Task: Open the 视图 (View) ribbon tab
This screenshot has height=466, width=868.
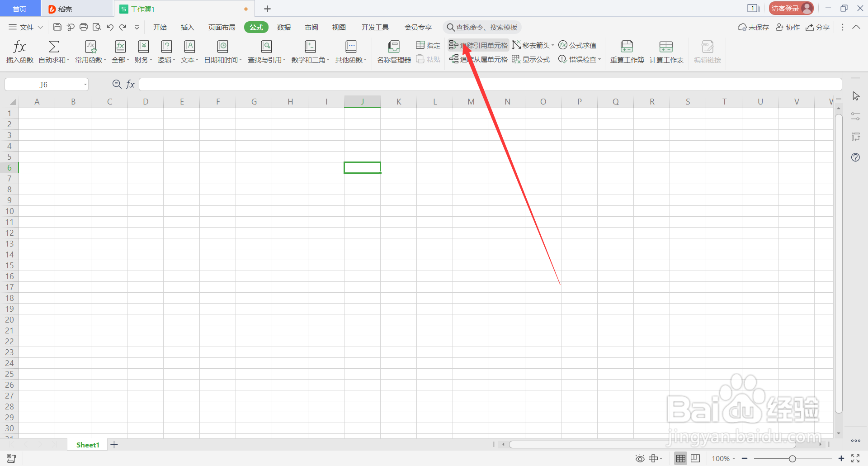Action: [x=339, y=27]
